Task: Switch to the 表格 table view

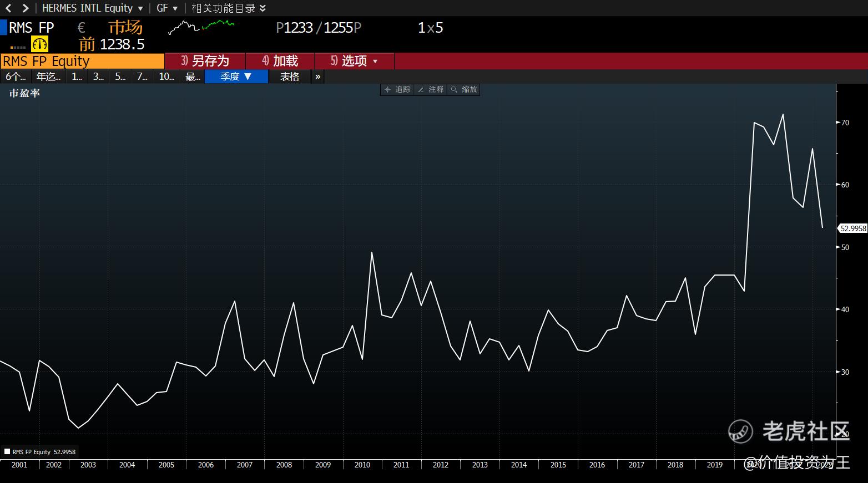Action: [290, 77]
